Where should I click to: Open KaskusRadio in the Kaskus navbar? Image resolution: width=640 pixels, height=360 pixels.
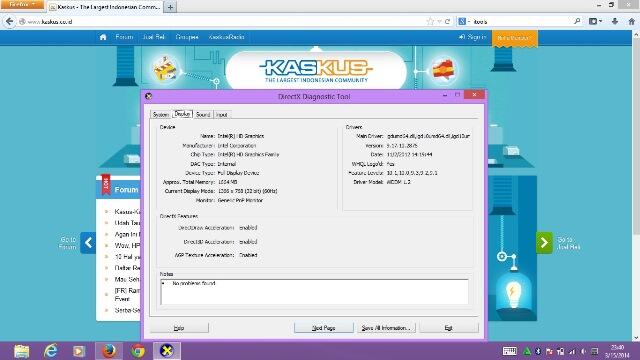227,37
